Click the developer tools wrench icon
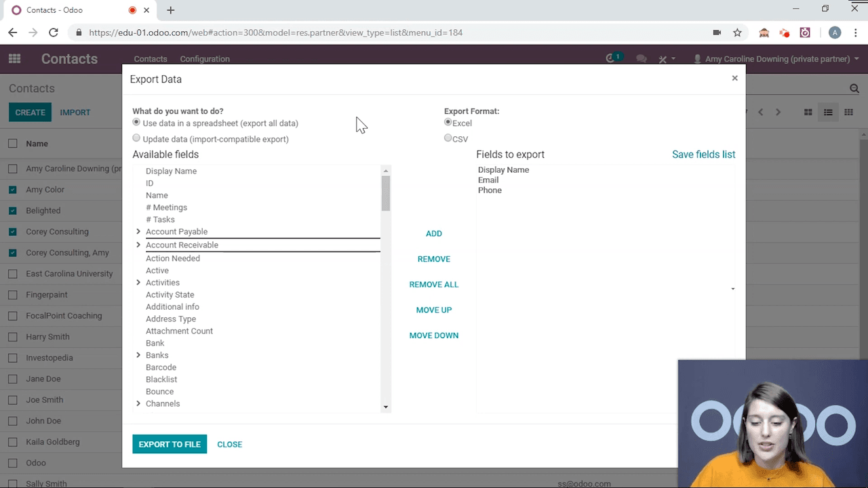 point(663,59)
